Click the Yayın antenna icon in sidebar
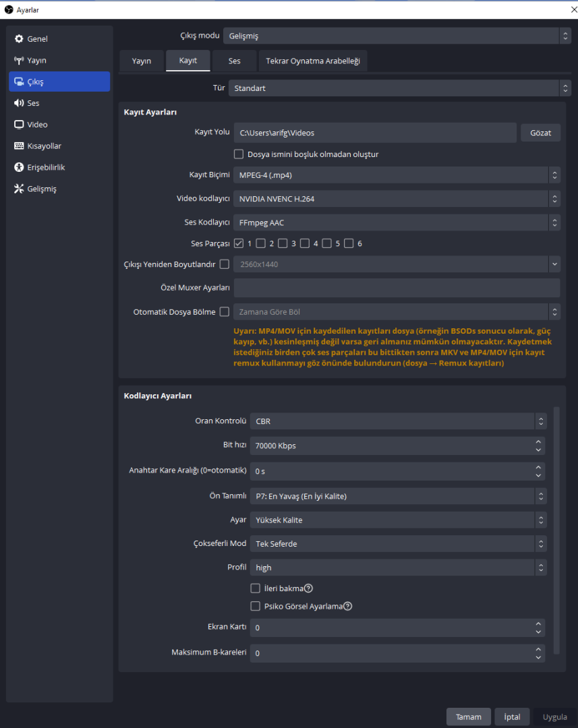578x728 pixels. [x=19, y=61]
